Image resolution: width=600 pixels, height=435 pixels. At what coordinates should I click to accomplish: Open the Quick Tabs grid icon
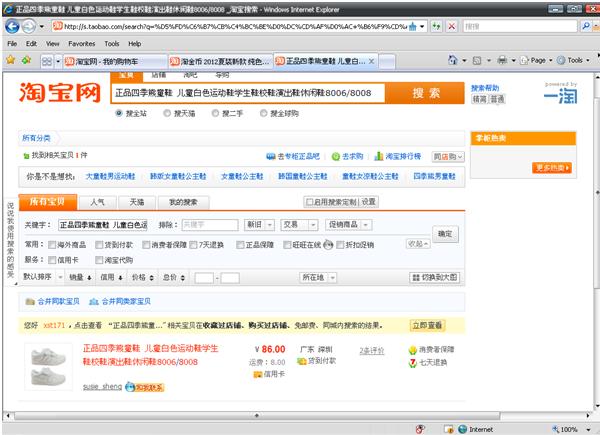pos(47,61)
